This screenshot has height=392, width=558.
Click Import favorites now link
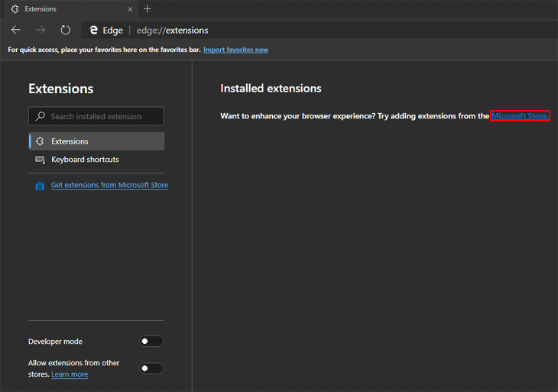235,50
